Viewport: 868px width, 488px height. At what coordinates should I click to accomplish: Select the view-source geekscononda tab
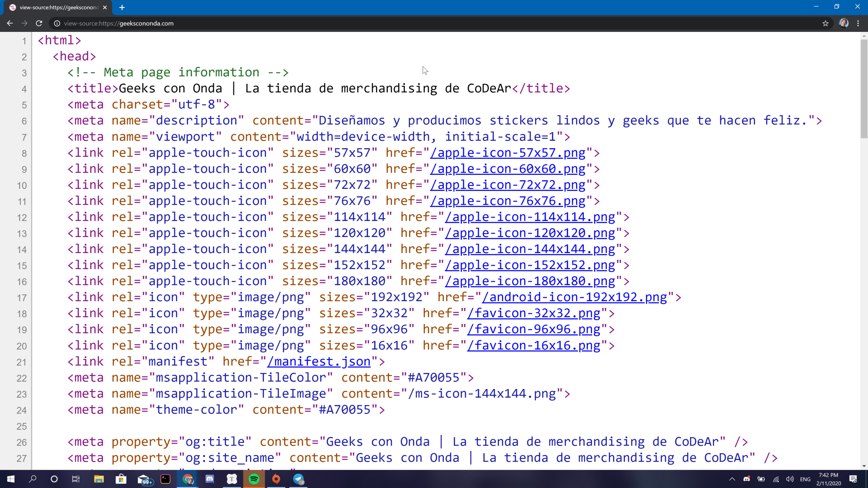[58, 7]
